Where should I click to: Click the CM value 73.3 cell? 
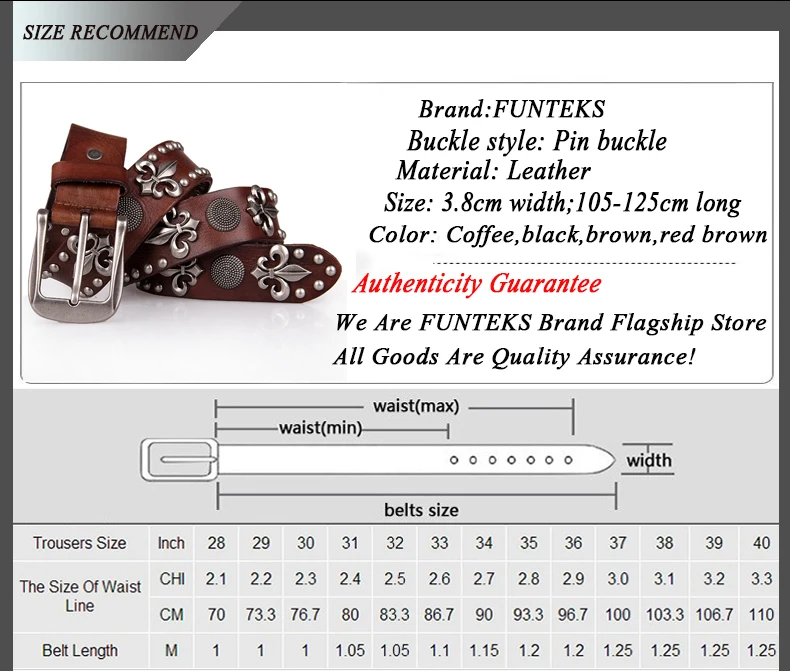point(260,615)
